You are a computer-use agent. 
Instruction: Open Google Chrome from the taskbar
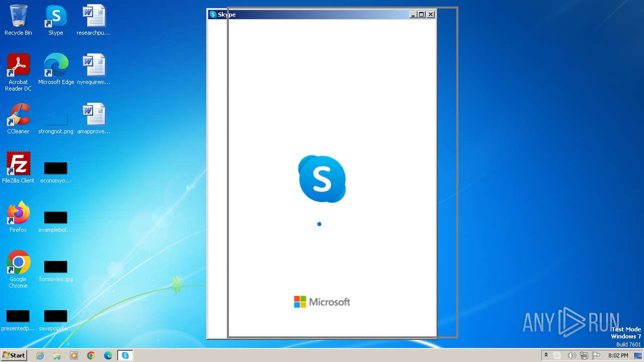(91, 355)
